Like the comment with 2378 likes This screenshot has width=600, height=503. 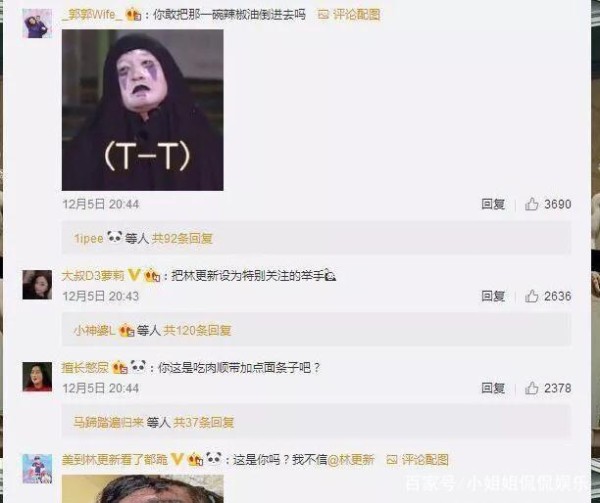[532, 388]
